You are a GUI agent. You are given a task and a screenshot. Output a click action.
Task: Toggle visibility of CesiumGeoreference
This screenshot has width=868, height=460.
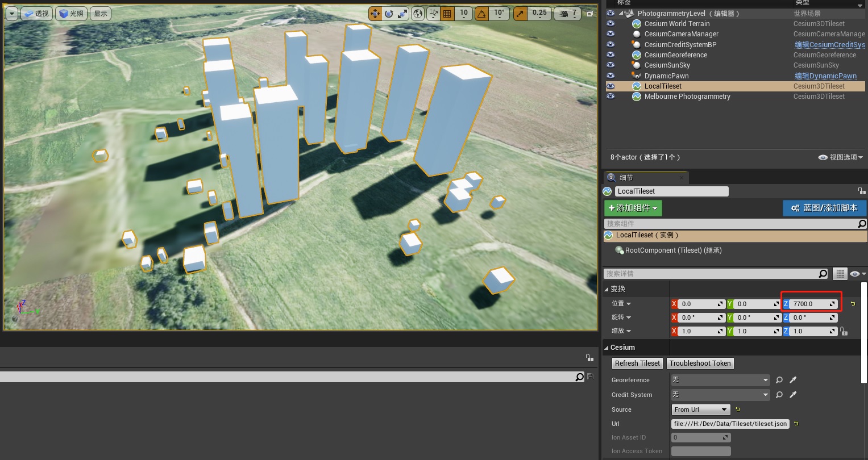(610, 55)
